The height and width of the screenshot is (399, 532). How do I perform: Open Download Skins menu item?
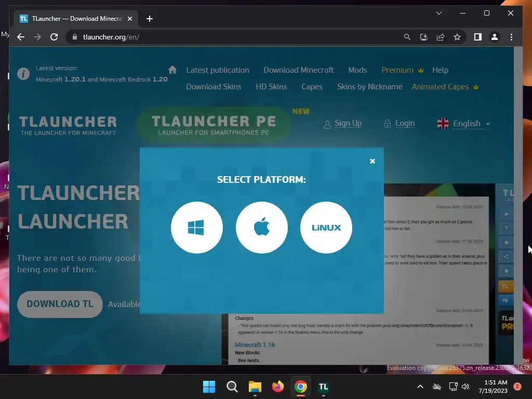click(x=214, y=87)
